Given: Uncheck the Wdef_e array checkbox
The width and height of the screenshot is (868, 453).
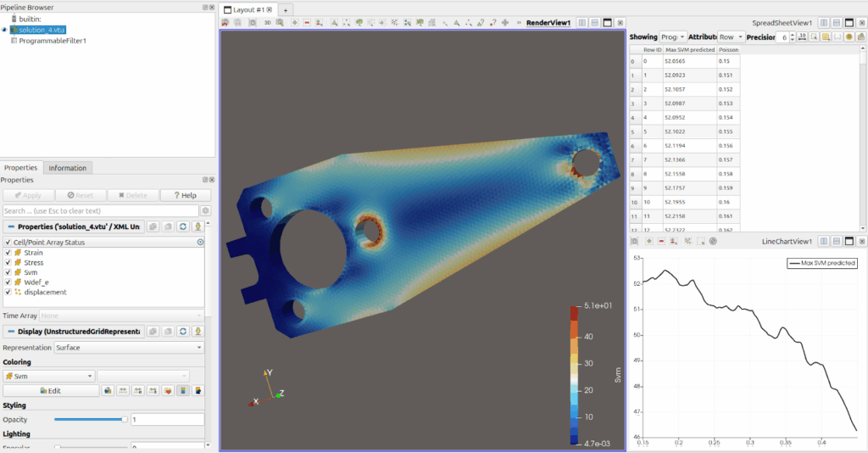Looking at the screenshot, I should pyautogui.click(x=9, y=282).
